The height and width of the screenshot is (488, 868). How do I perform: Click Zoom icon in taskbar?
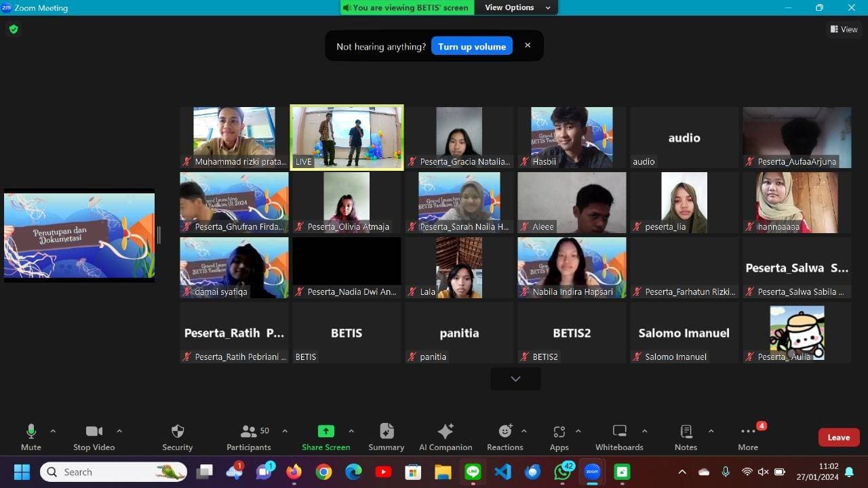pyautogui.click(x=592, y=472)
